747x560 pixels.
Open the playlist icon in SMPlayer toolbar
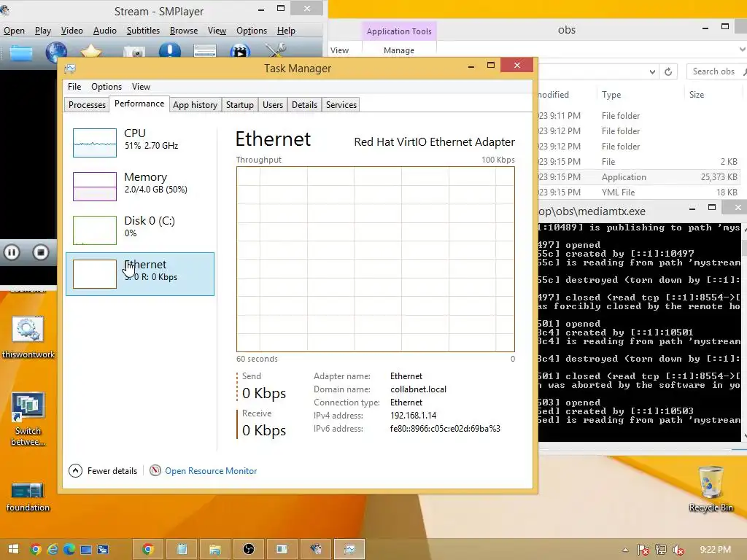click(205, 51)
